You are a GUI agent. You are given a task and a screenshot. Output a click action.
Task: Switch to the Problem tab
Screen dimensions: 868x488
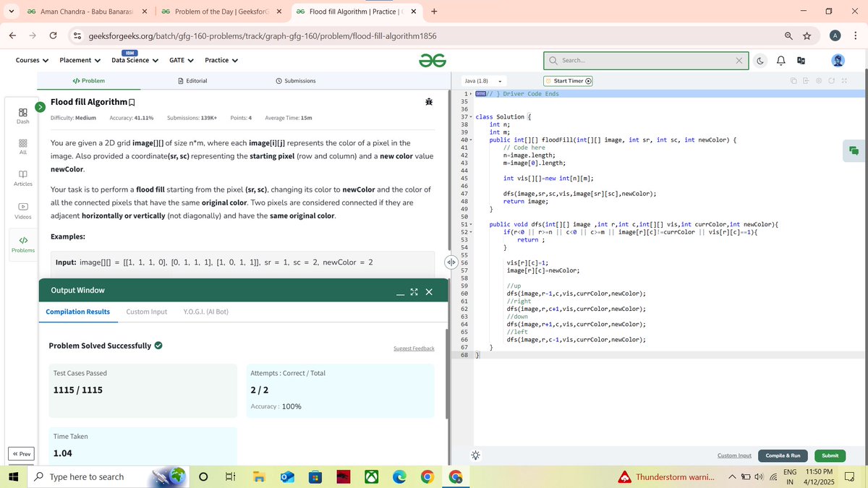[x=89, y=80]
